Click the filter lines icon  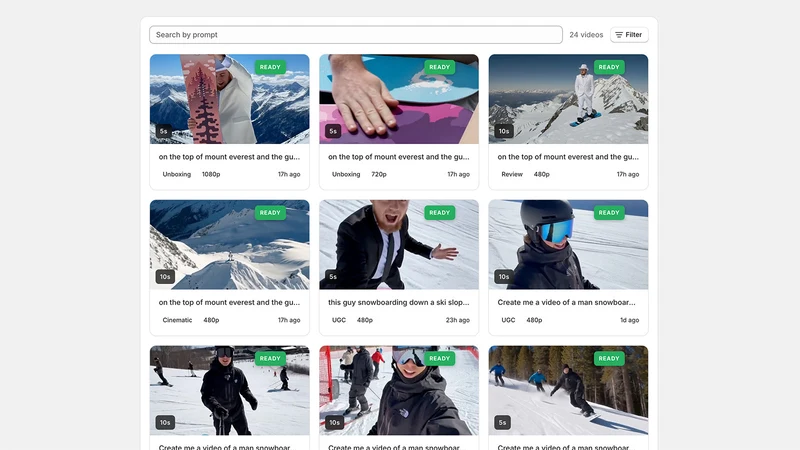point(619,35)
